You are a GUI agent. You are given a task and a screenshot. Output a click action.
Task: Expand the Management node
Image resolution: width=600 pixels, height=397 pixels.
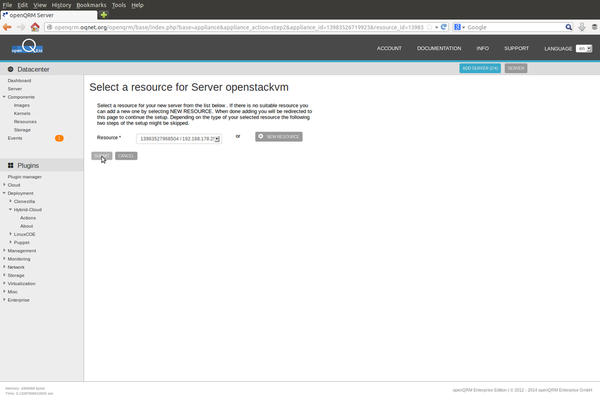click(4, 250)
